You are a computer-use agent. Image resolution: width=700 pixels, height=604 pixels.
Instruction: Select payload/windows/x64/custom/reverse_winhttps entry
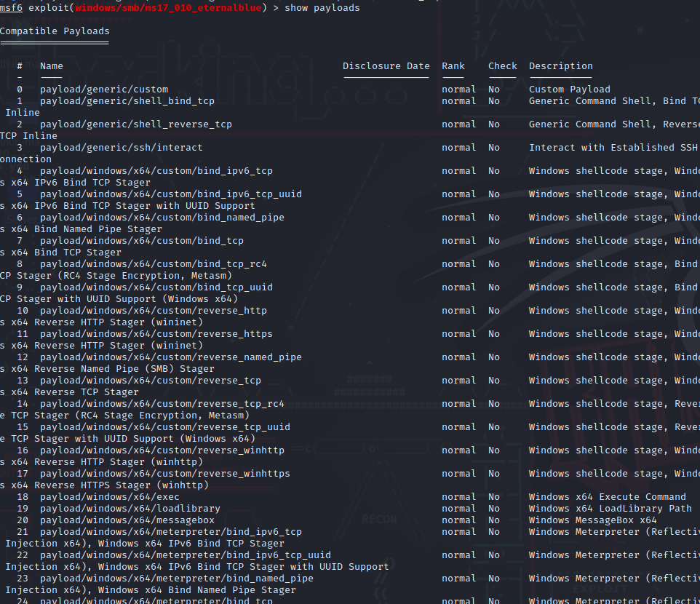pyautogui.click(x=165, y=473)
